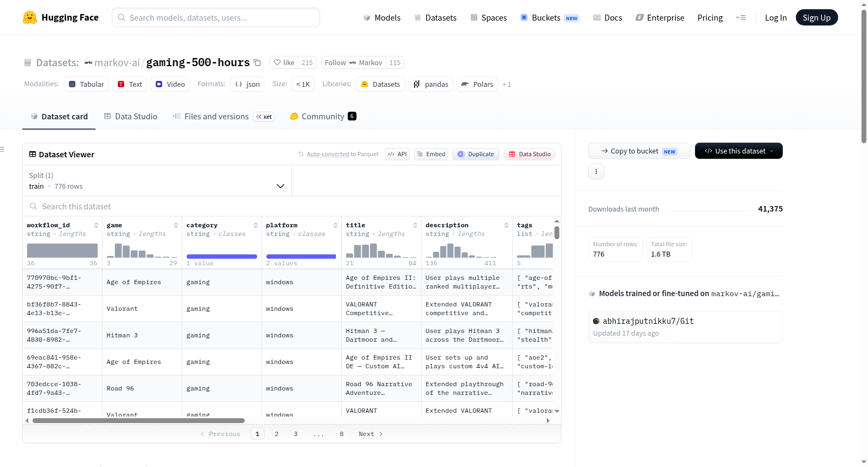Click the Tabular modality tag
This screenshot has width=868, height=467.
coord(86,84)
